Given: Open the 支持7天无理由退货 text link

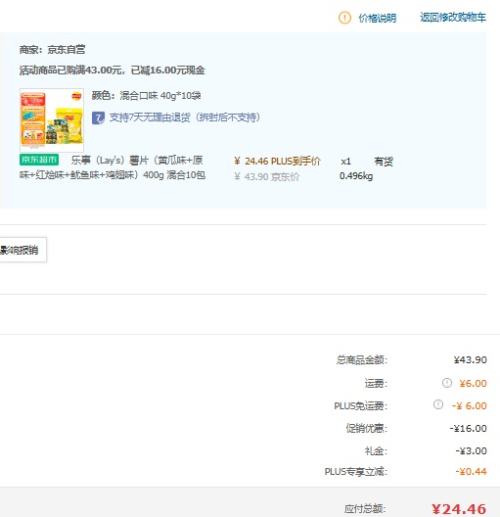Looking at the screenshot, I should tap(185, 117).
